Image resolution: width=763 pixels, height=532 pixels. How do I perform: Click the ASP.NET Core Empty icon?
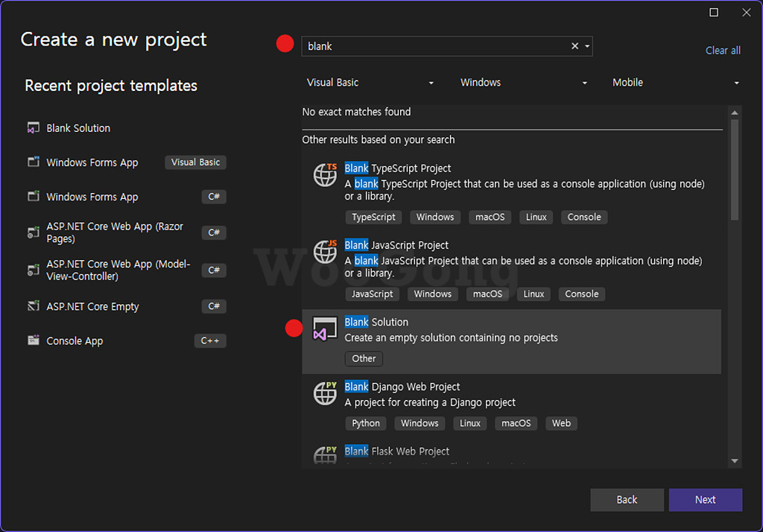[33, 306]
